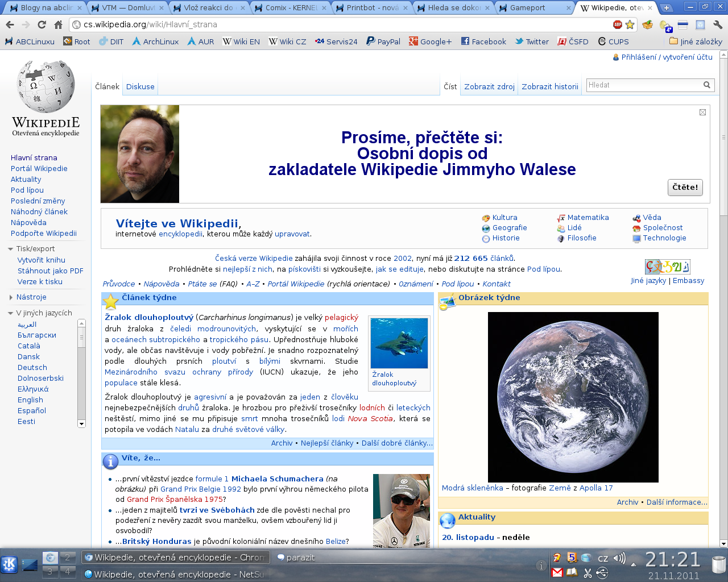
Task: Open the Facebook bookmark
Action: [483, 41]
